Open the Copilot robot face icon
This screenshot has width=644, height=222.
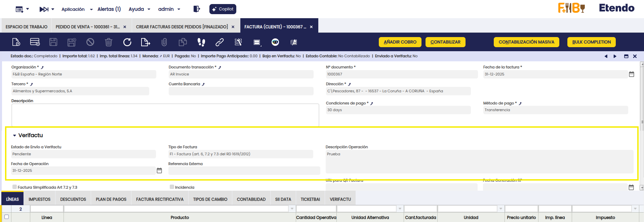275,42
